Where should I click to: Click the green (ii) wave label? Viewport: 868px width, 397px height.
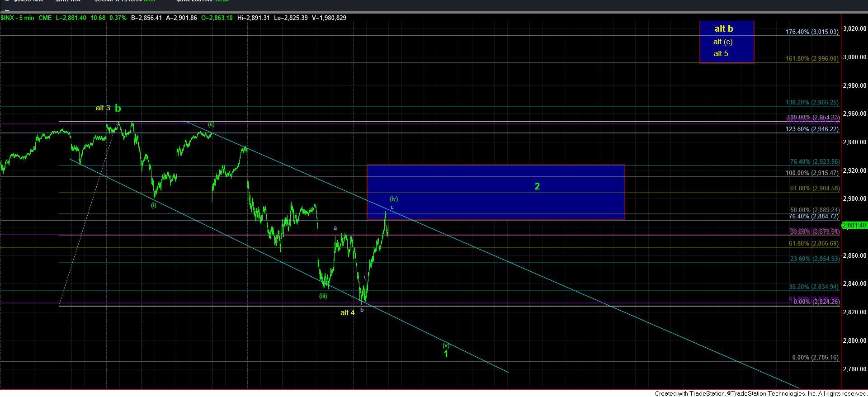(x=211, y=124)
